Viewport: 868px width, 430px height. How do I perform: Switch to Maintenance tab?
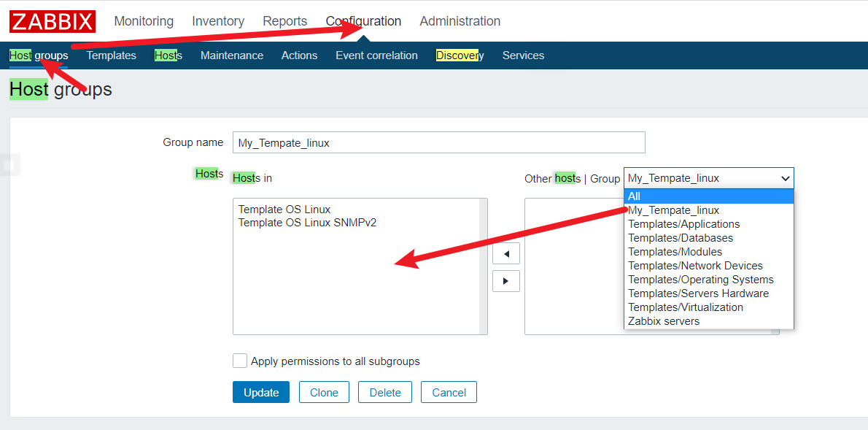(232, 55)
